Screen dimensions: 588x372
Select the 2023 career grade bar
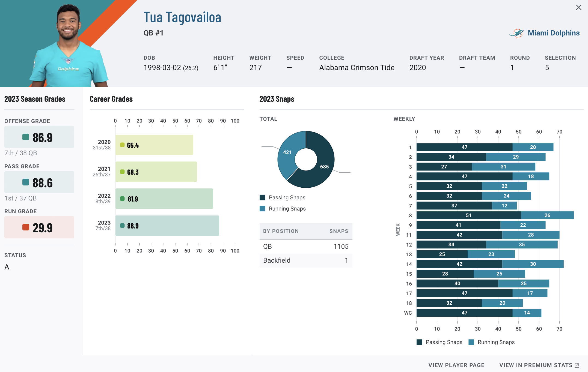point(167,226)
